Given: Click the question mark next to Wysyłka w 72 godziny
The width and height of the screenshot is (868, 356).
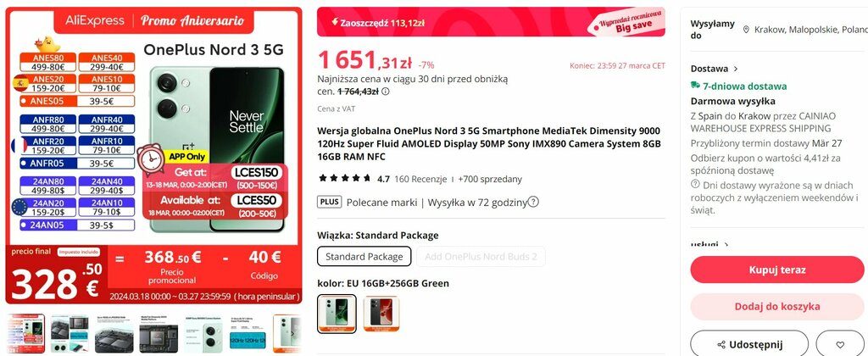Looking at the screenshot, I should 533,202.
